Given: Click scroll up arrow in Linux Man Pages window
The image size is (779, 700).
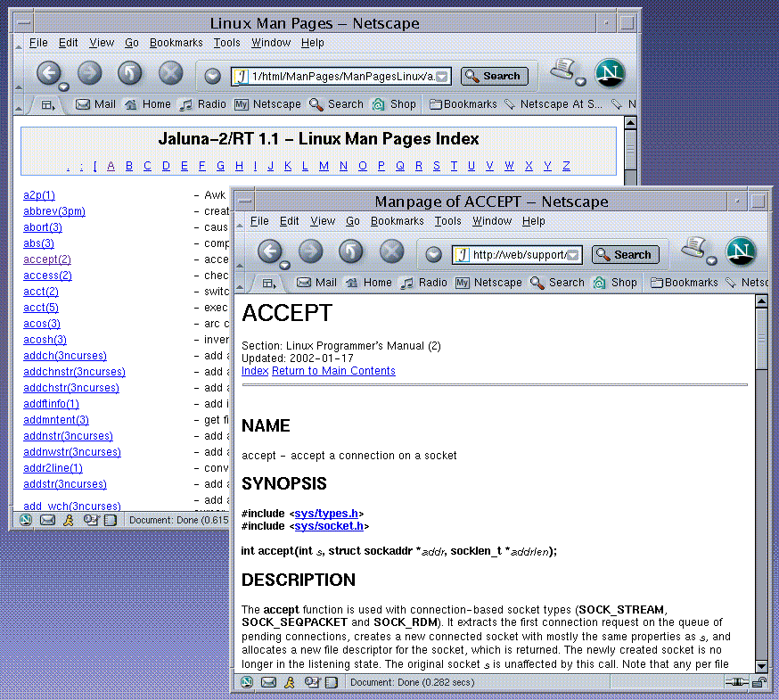Looking at the screenshot, I should coord(630,122).
